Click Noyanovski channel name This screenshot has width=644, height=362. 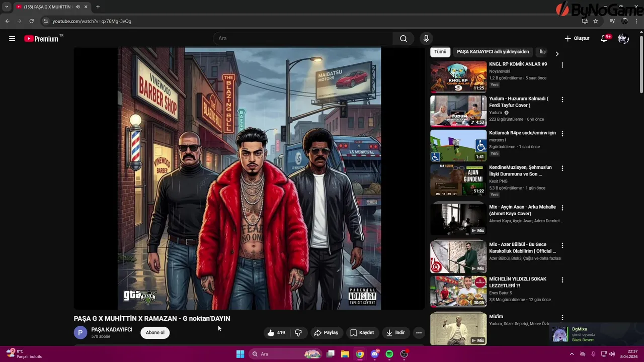point(500,71)
